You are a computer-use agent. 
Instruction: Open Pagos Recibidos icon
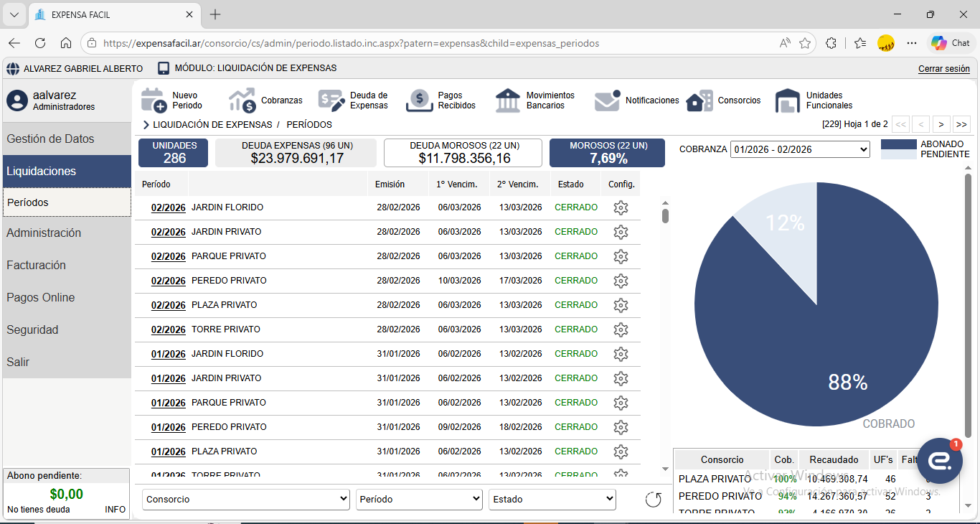coord(420,100)
